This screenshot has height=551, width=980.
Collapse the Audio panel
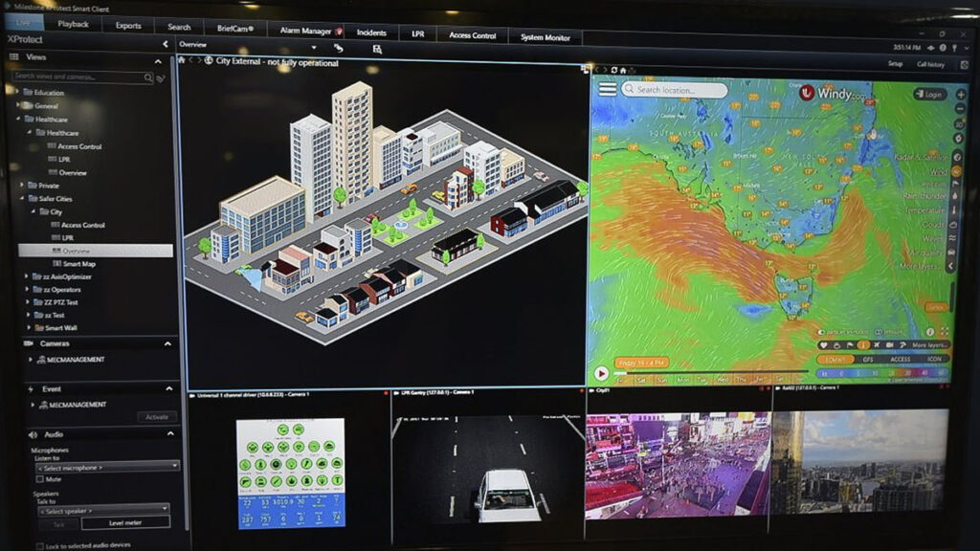click(169, 431)
